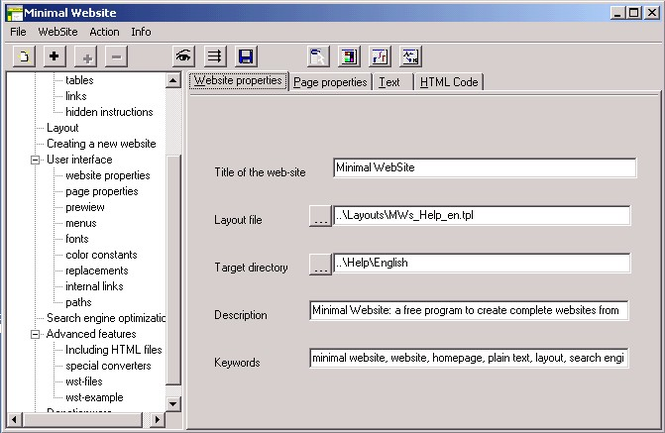This screenshot has width=665, height=433.
Task: Select Creating a new website item
Action: (101, 144)
